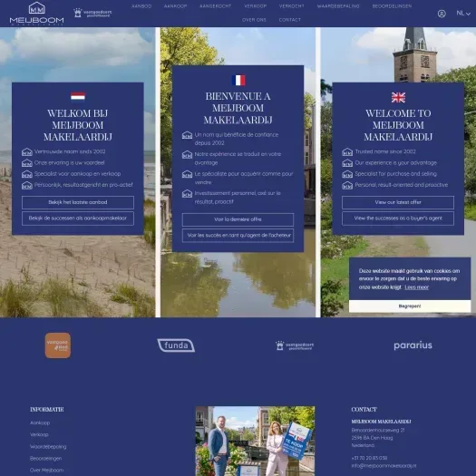Click house icon beside 'Notre expérience se traduit'
Viewport: 476px width, 476px height.
[187, 154]
